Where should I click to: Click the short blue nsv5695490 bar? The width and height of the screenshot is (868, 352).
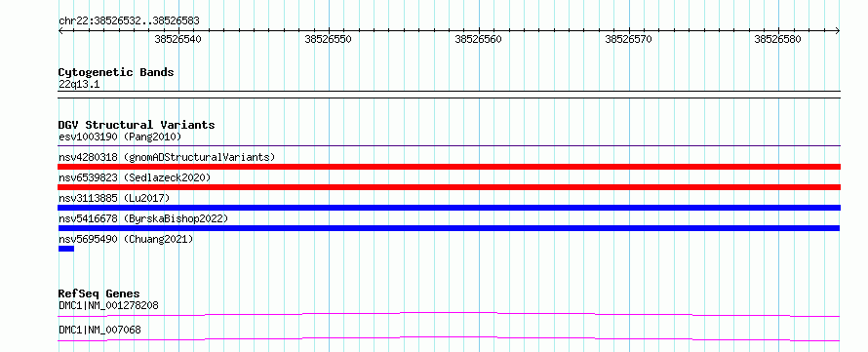point(66,249)
